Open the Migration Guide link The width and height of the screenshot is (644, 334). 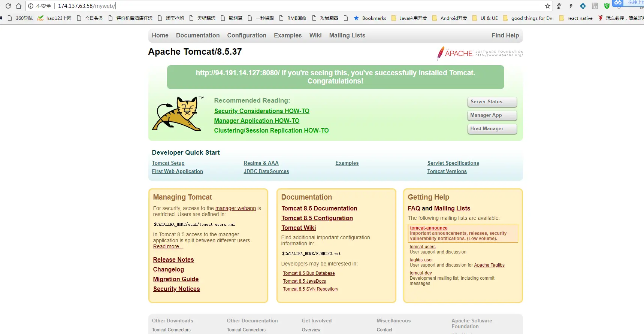[x=176, y=279]
